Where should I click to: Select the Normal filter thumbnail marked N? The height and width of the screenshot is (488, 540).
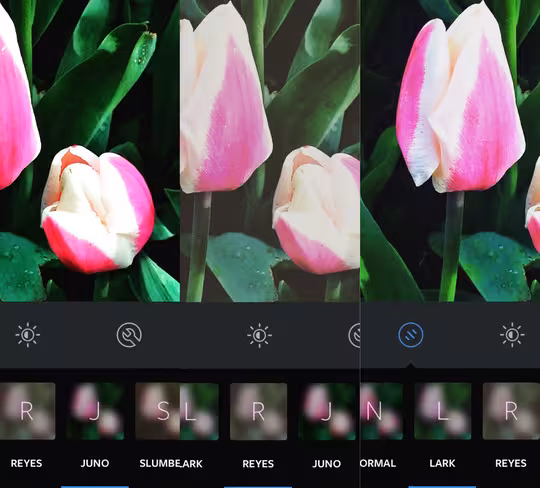pos(382,411)
